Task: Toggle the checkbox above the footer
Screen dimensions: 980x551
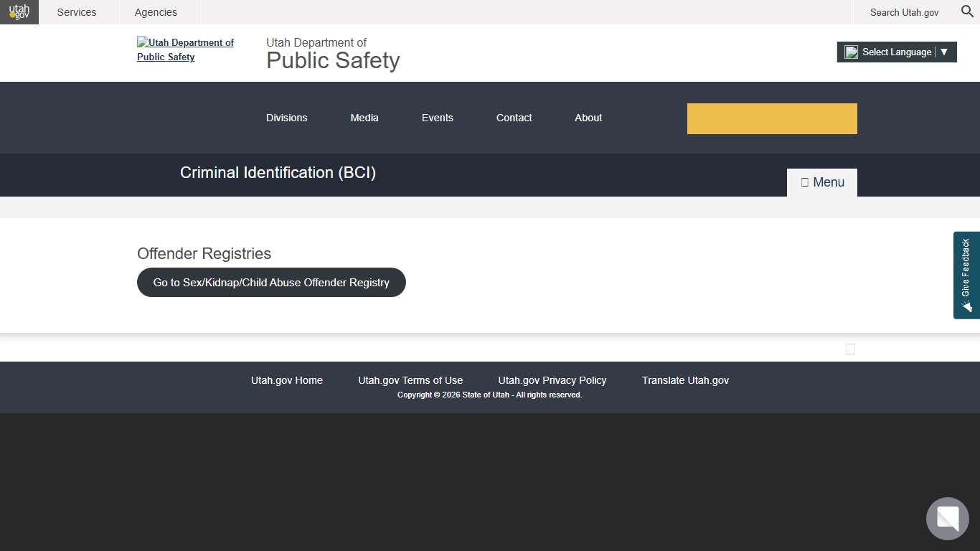Action: point(850,349)
